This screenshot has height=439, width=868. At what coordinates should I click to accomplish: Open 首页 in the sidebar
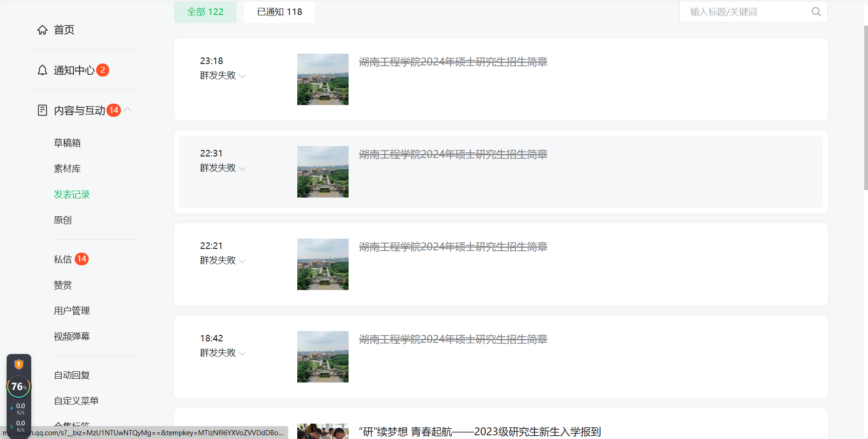click(64, 30)
